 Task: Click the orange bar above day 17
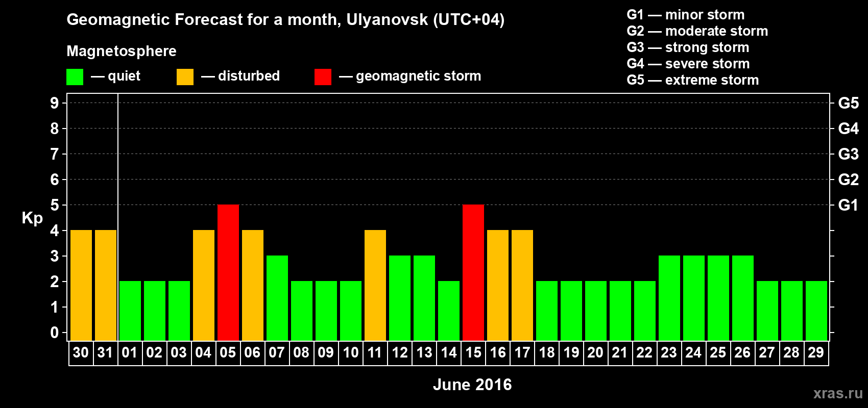click(522, 286)
